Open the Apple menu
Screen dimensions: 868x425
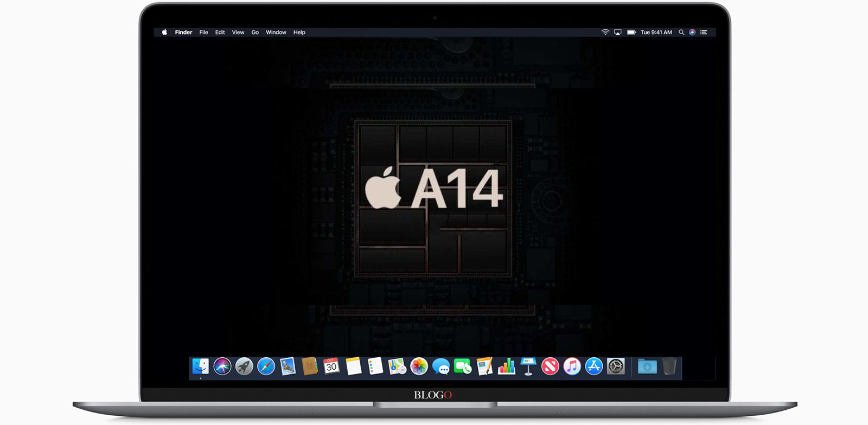click(x=164, y=32)
